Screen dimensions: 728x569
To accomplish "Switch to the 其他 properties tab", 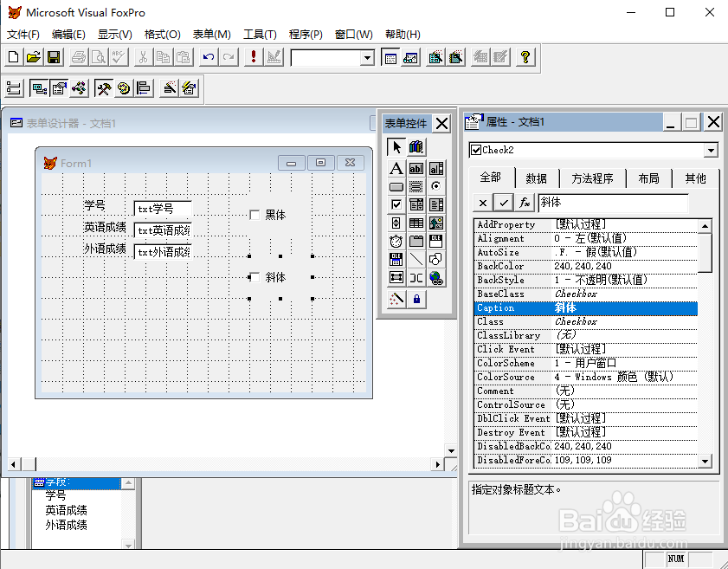I will (695, 178).
